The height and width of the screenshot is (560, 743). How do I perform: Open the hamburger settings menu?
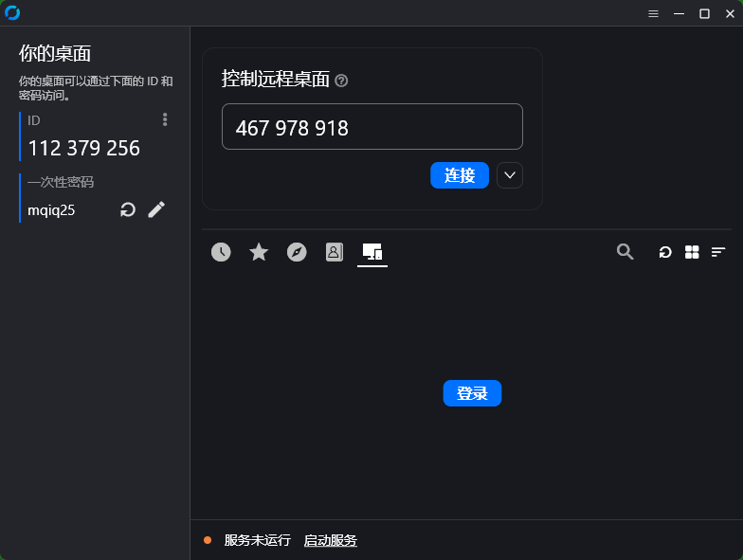[x=654, y=13]
